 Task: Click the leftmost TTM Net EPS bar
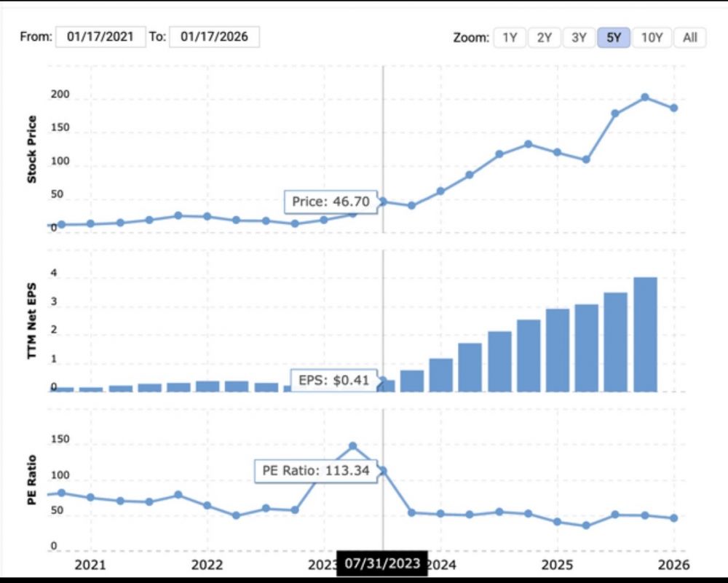pos(63,389)
